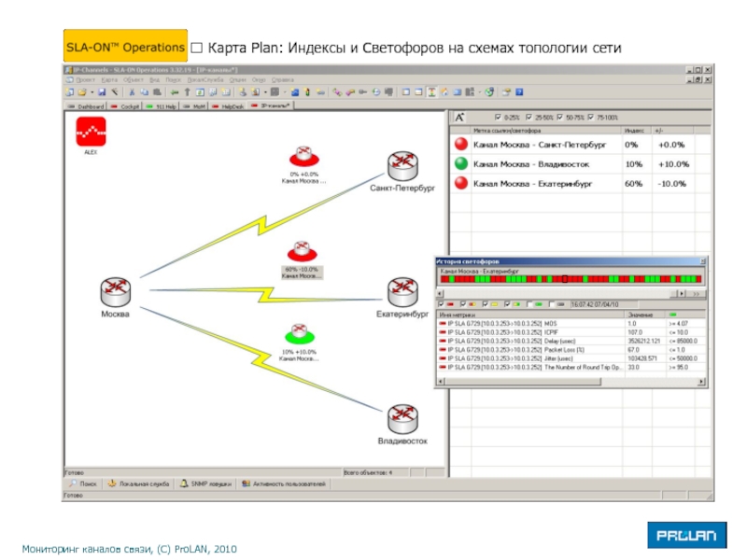This screenshot has width=747, height=560.
Task: Select the Jitter (usec) metric row
Action: coord(571,358)
